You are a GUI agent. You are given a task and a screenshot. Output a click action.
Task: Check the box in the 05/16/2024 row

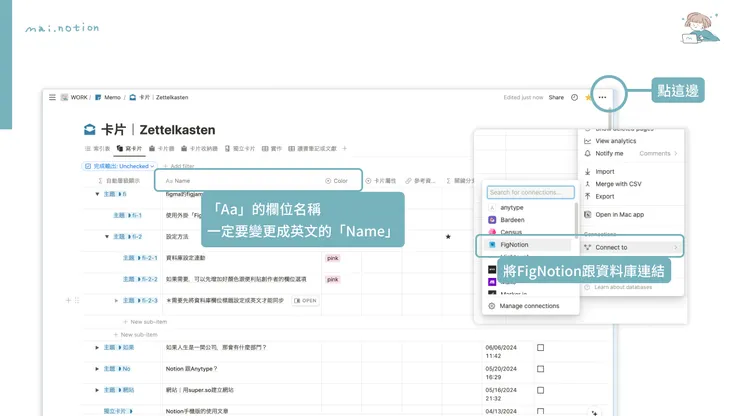[540, 391]
